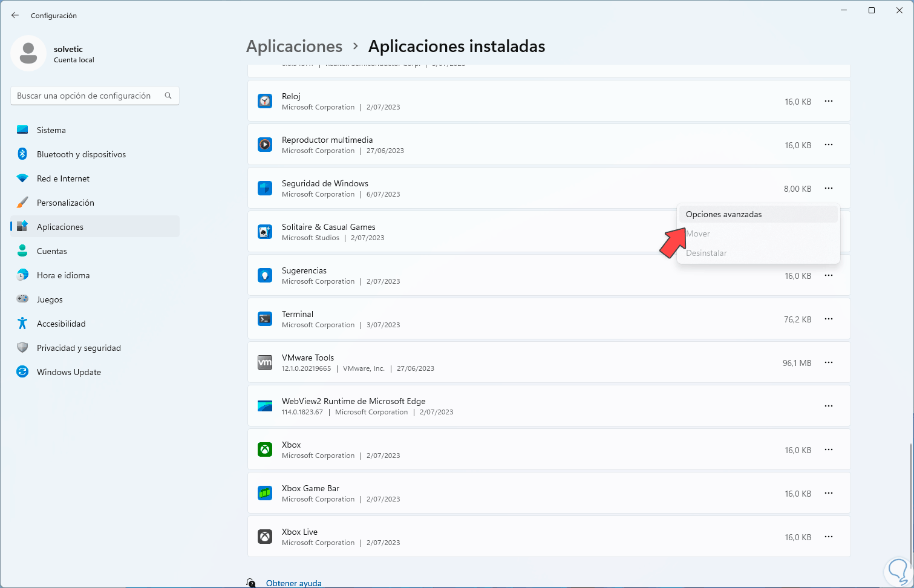The width and height of the screenshot is (914, 588).
Task: Click the WebView2 Runtime icon
Action: tap(265, 406)
